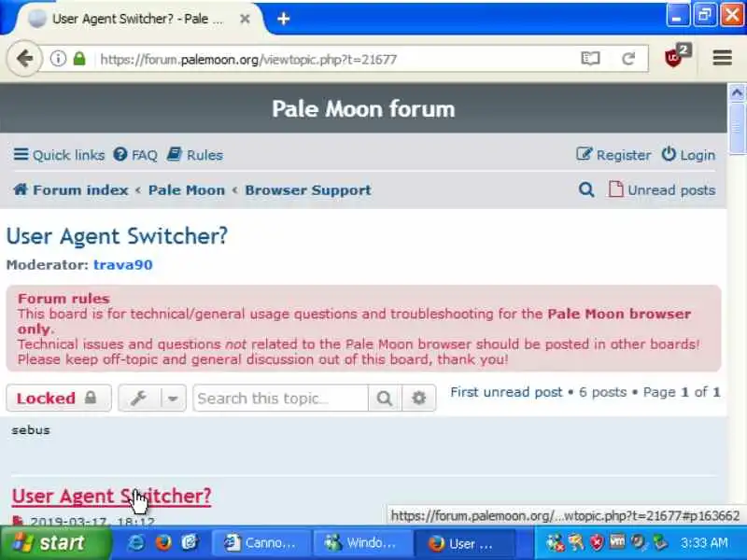Open the browser hamburger menu
747x560 pixels.
coord(722,58)
